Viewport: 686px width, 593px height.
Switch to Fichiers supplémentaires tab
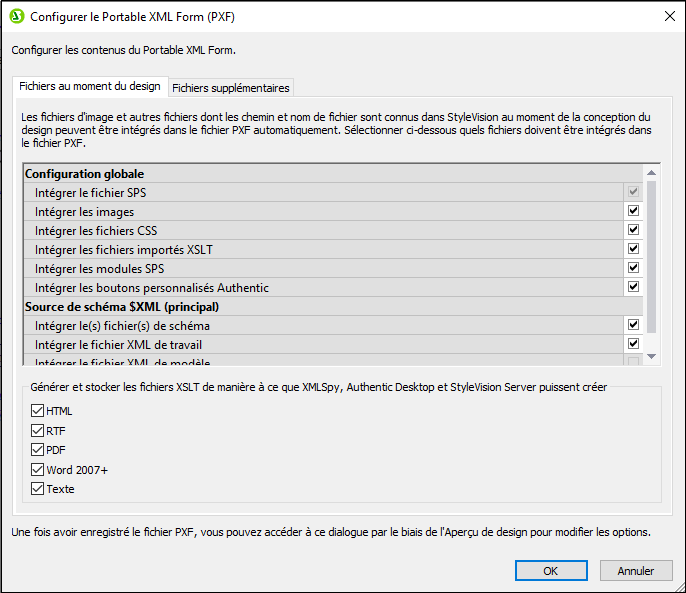231,88
